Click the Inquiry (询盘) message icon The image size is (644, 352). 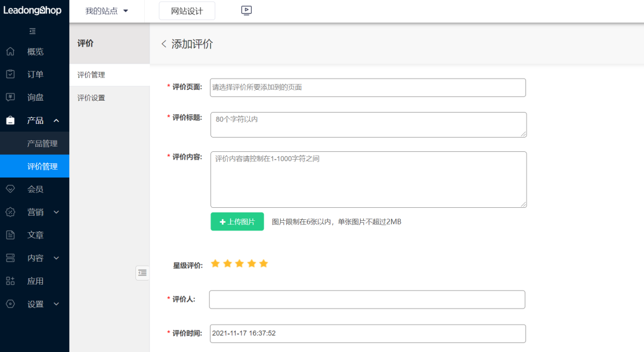[10, 97]
